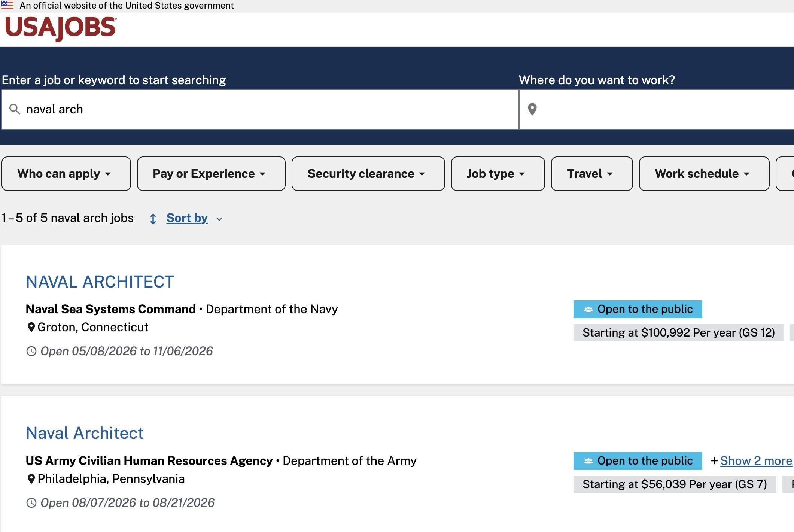Click the Open 08/07/2026 to 08/21/2026 dates
Screen dimensions: 794x532
click(127, 503)
